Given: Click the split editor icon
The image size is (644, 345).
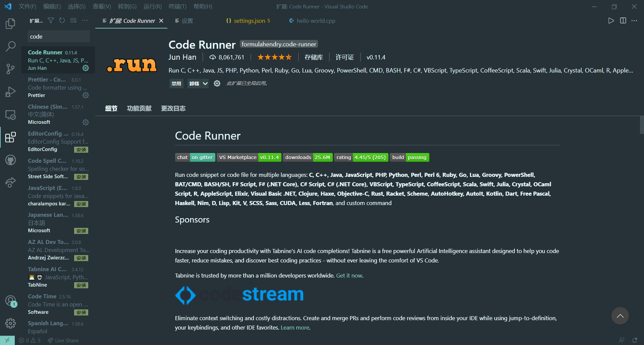Looking at the screenshot, I should pos(623,20).
